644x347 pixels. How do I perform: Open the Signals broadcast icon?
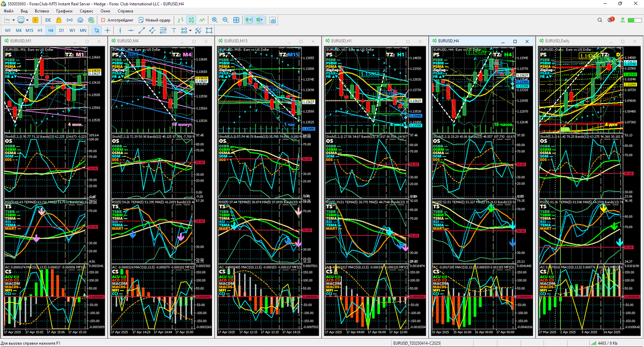pyautogui.click(x=69, y=20)
